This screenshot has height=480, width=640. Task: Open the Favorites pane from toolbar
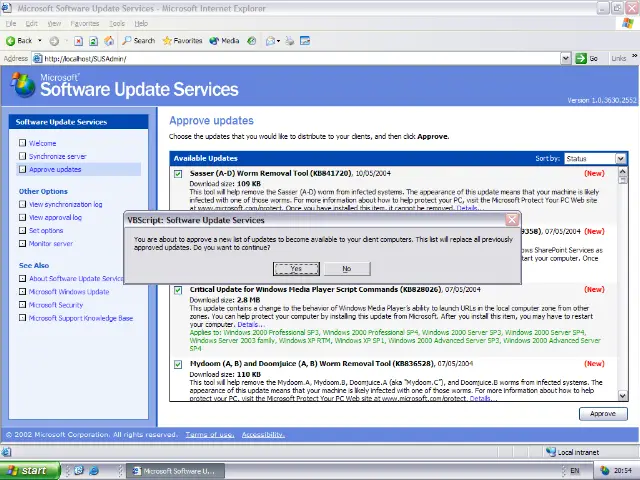point(182,41)
